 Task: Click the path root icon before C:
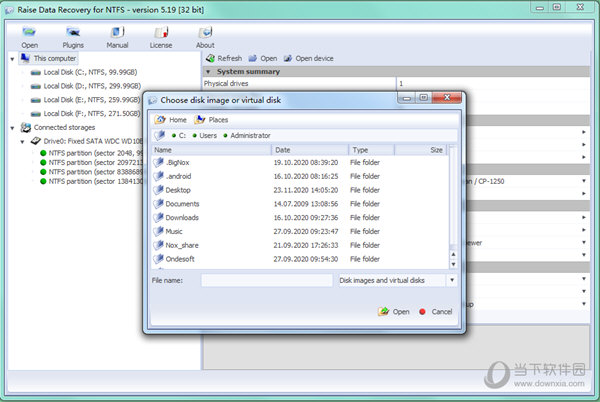coord(160,135)
